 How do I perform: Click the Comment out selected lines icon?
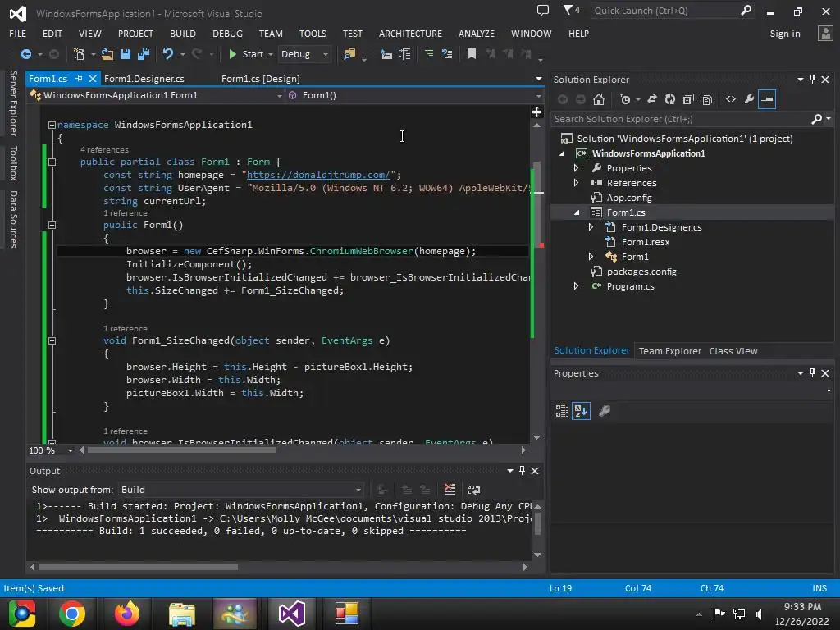pyautogui.click(x=429, y=54)
